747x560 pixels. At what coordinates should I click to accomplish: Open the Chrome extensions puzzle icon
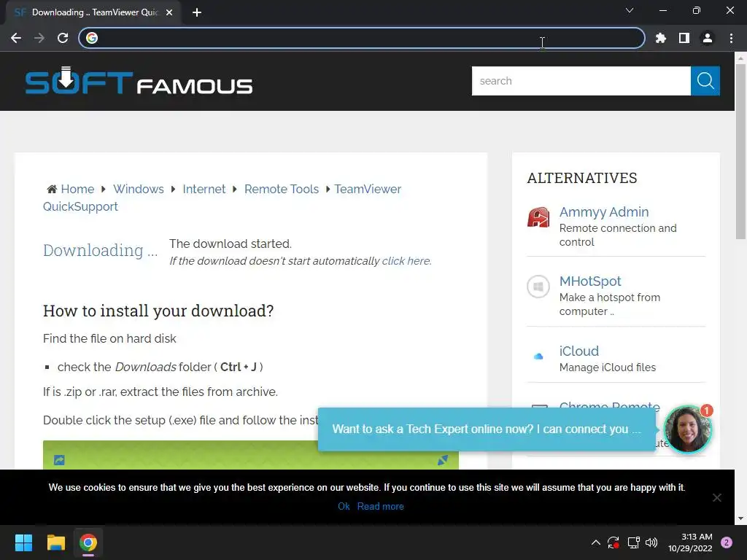pos(661,38)
